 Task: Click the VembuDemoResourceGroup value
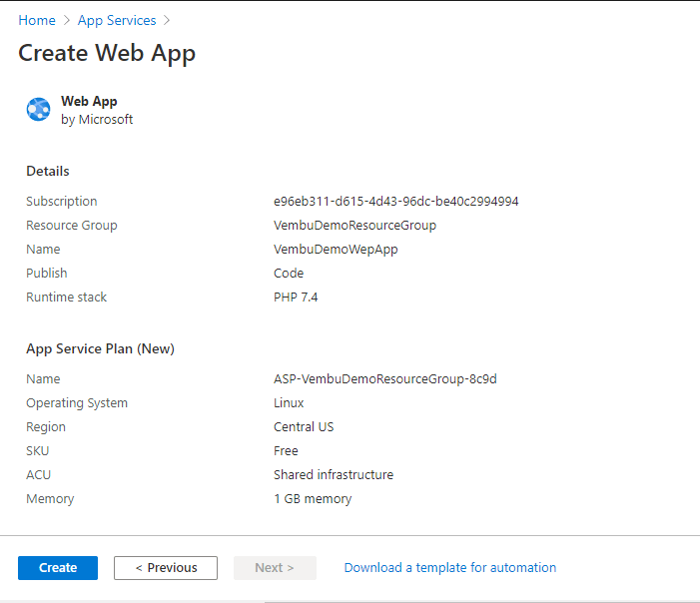354,226
